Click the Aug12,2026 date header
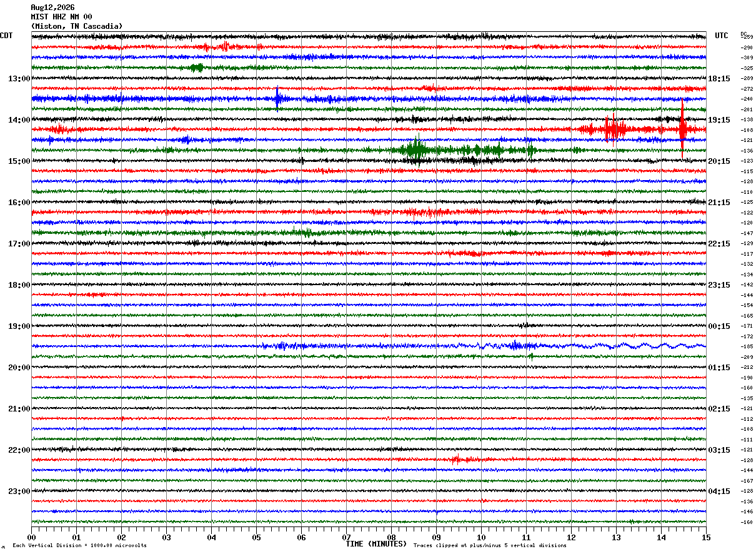Viewport: 756px width, 554px height. pos(52,8)
